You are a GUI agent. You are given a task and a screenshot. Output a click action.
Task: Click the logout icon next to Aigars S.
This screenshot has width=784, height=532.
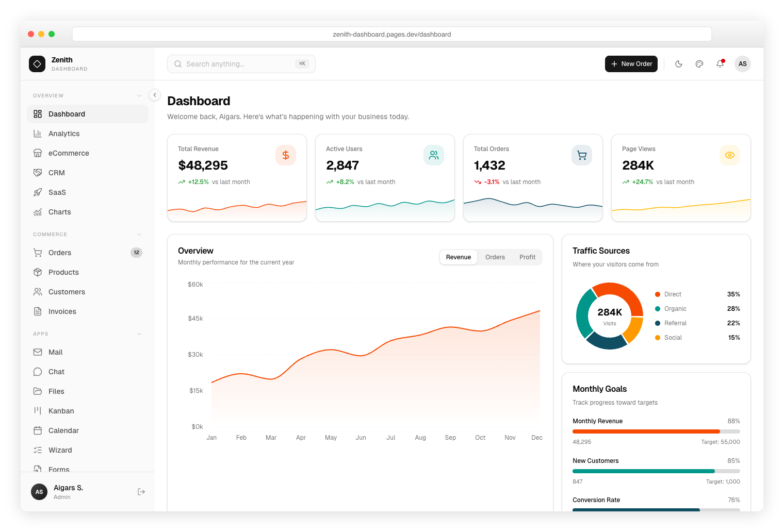click(141, 492)
